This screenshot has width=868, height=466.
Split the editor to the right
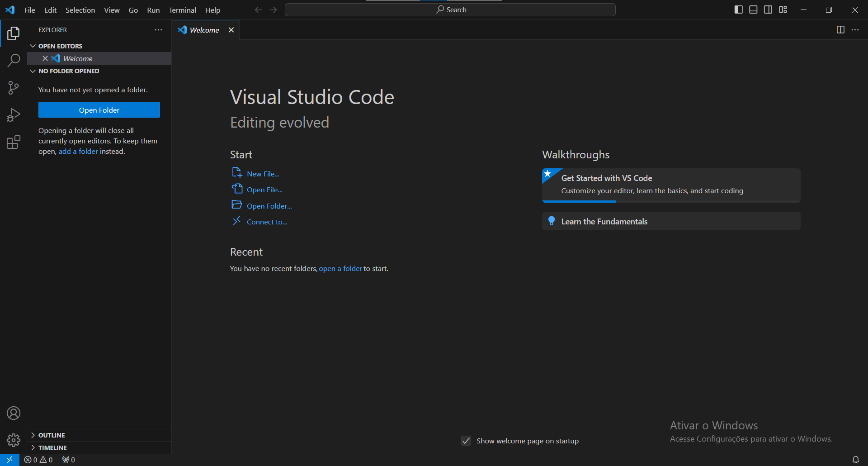point(840,30)
